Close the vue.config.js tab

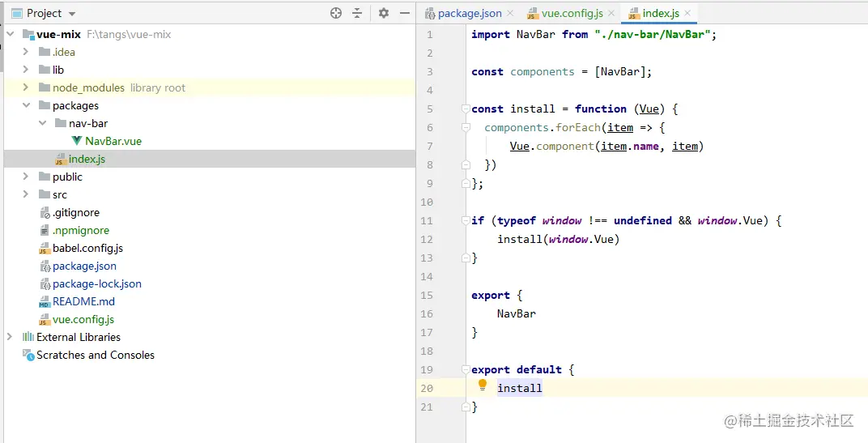(611, 13)
